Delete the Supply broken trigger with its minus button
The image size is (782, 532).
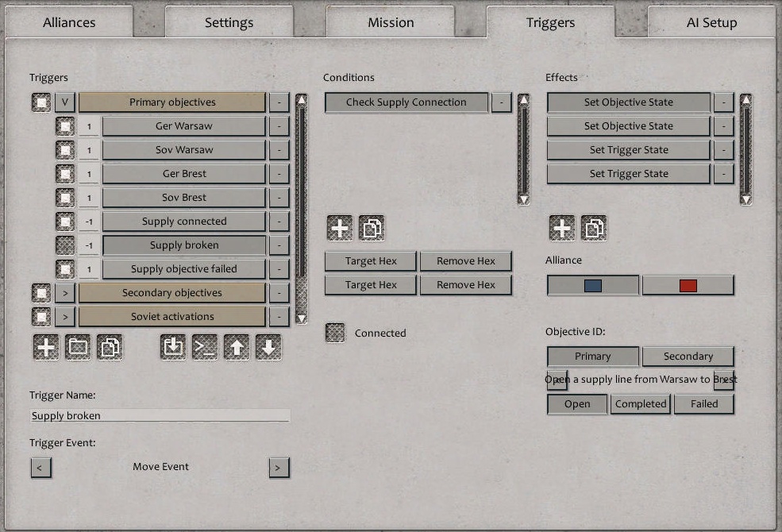pos(279,245)
